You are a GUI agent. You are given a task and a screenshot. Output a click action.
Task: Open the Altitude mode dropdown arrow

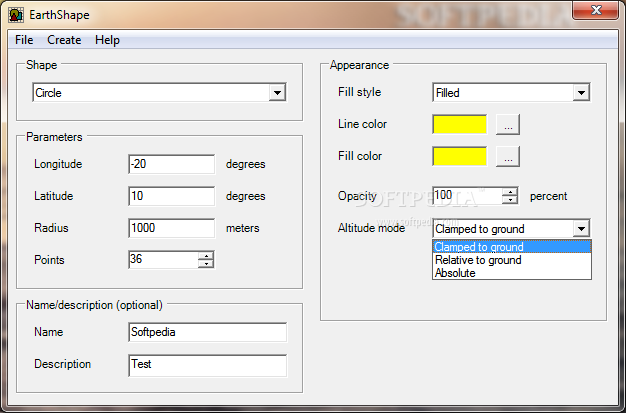pyautogui.click(x=581, y=229)
